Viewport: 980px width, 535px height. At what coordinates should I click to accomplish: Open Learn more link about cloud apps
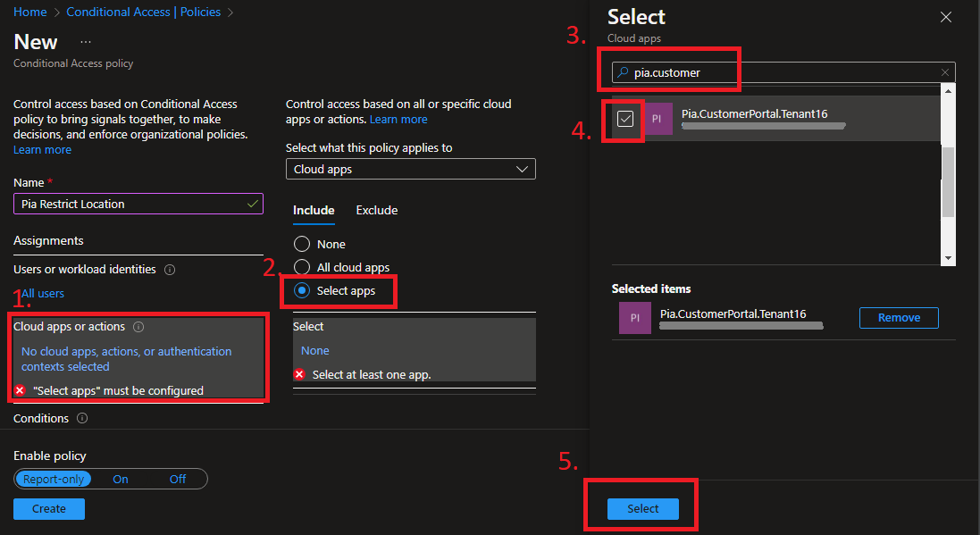click(x=398, y=120)
